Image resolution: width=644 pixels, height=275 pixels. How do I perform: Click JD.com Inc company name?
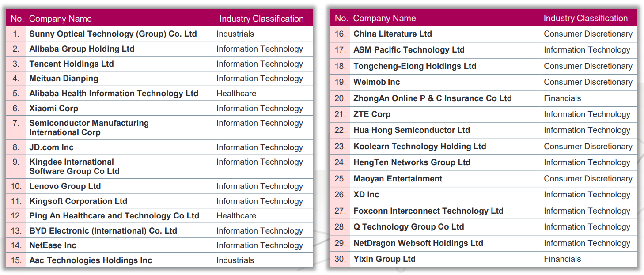coord(51,147)
